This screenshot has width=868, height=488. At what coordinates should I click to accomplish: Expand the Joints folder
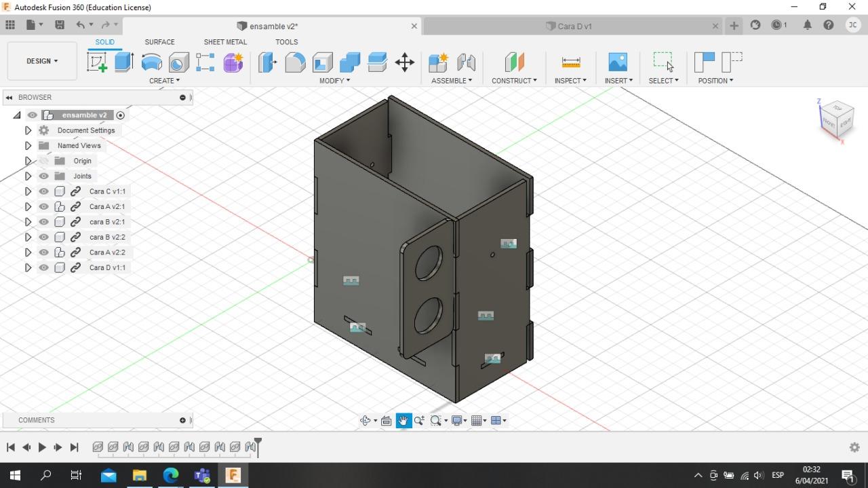point(28,176)
